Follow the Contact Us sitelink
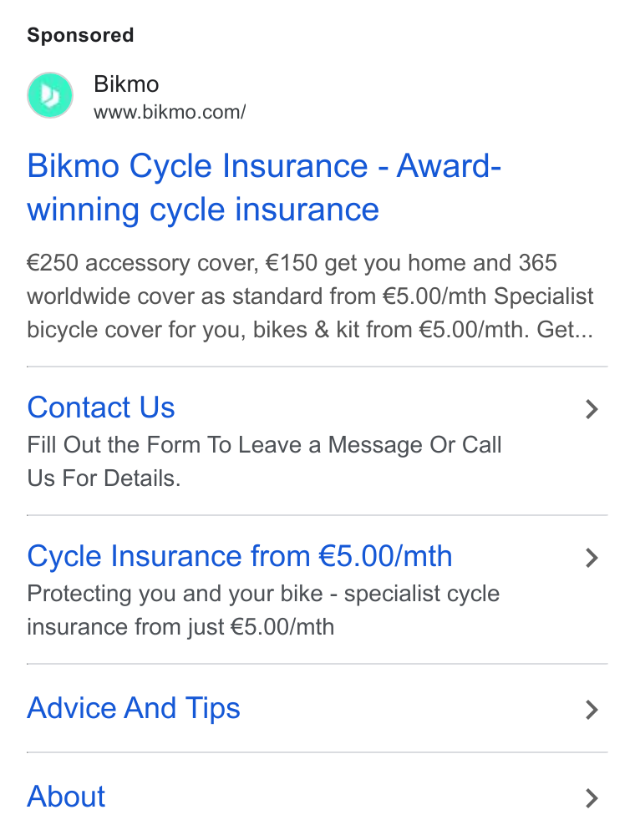 click(x=101, y=407)
